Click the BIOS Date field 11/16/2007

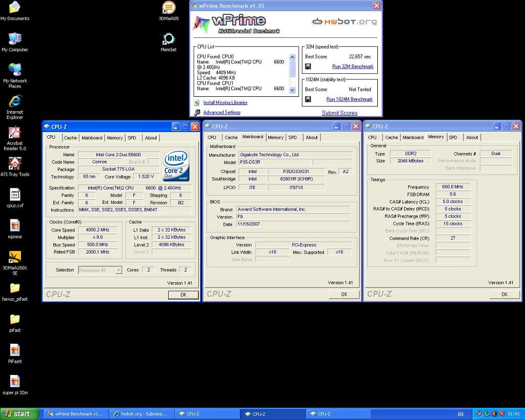[x=293, y=224]
